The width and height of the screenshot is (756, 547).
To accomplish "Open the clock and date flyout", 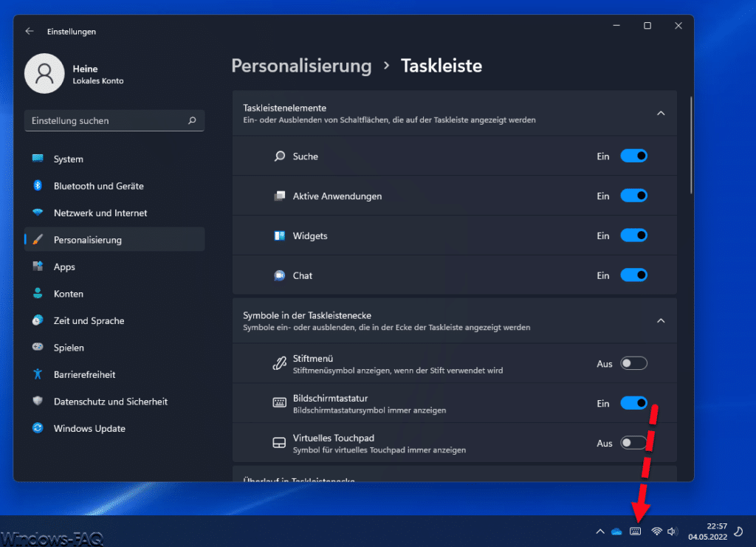I will 707,531.
